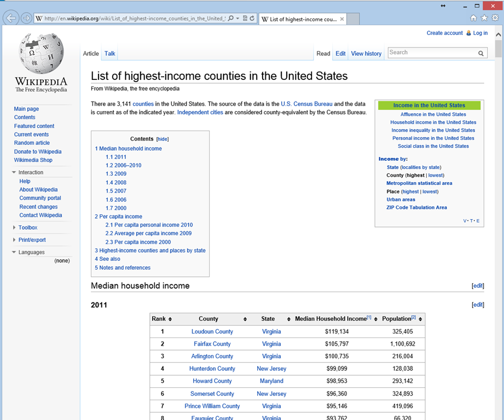Viewport: 504px width, 420px height.
Task: Click the browser Forward arrow button
Action: click(x=26, y=18)
